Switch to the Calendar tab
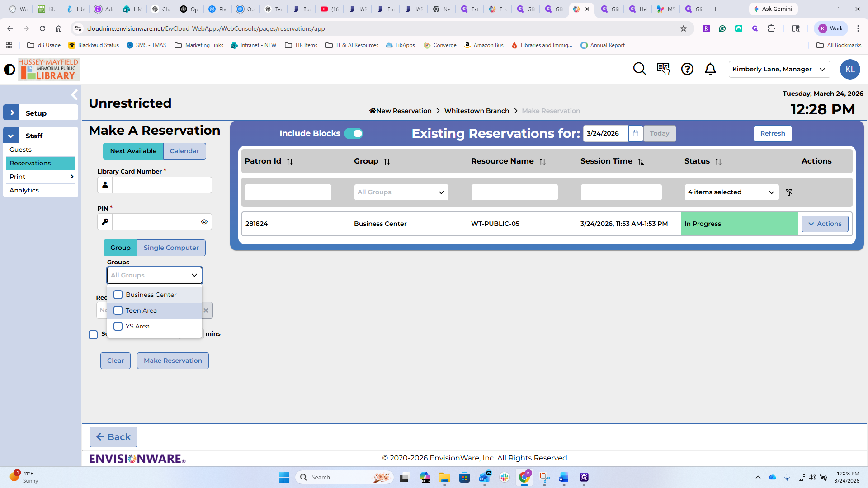The width and height of the screenshot is (868, 488). 184,151
